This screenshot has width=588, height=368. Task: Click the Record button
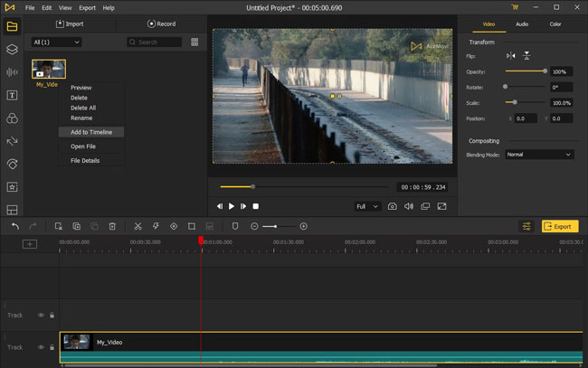tap(162, 24)
